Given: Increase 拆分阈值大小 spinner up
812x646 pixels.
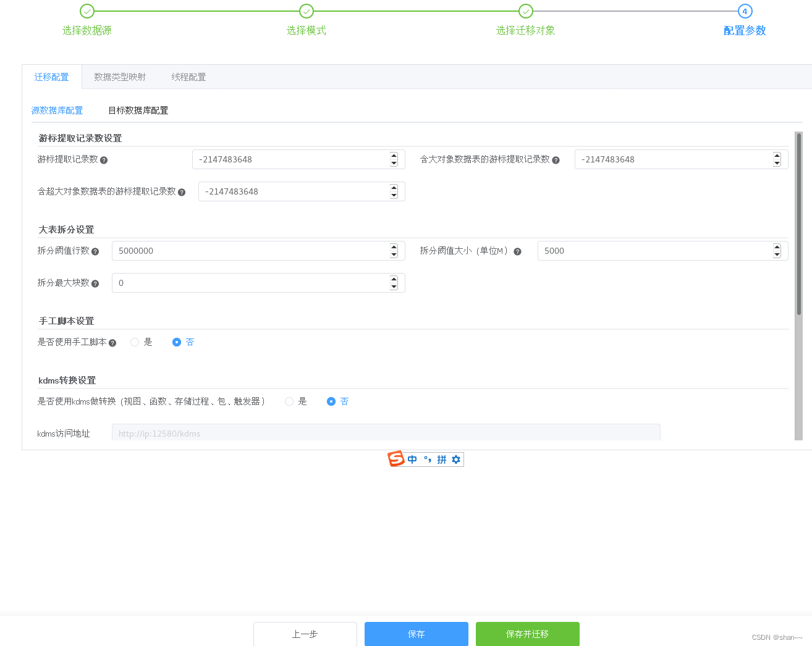Looking at the screenshot, I should click(x=777, y=247).
